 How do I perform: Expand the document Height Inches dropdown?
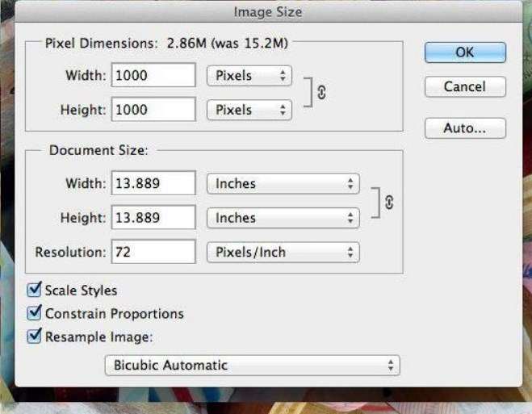click(x=283, y=218)
